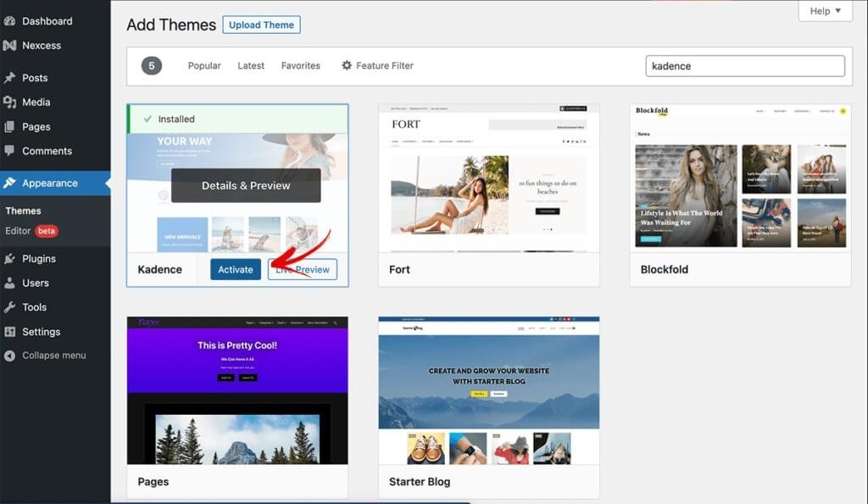Switch to the Favorites tab
The width and height of the screenshot is (868, 504).
point(301,65)
